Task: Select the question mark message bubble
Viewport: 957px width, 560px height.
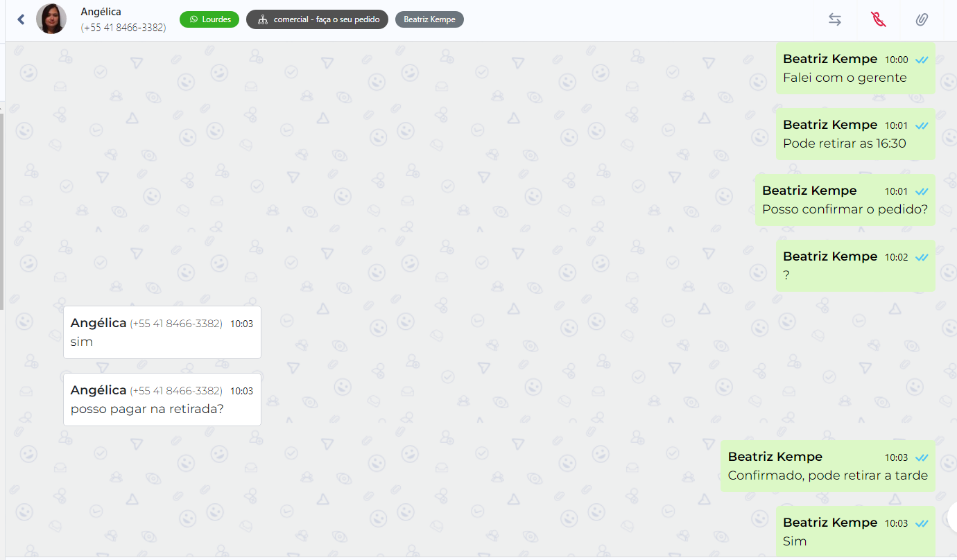Action: click(856, 265)
